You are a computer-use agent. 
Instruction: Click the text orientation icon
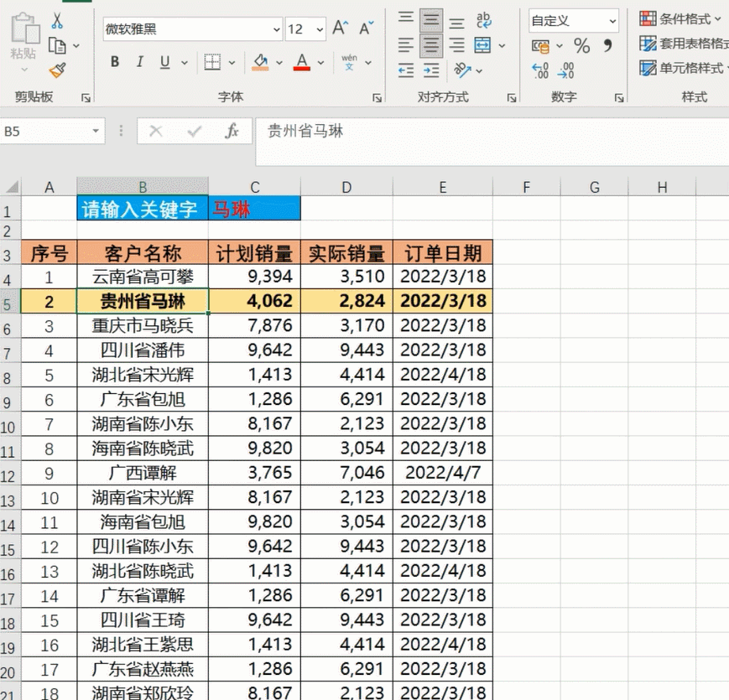(462, 70)
